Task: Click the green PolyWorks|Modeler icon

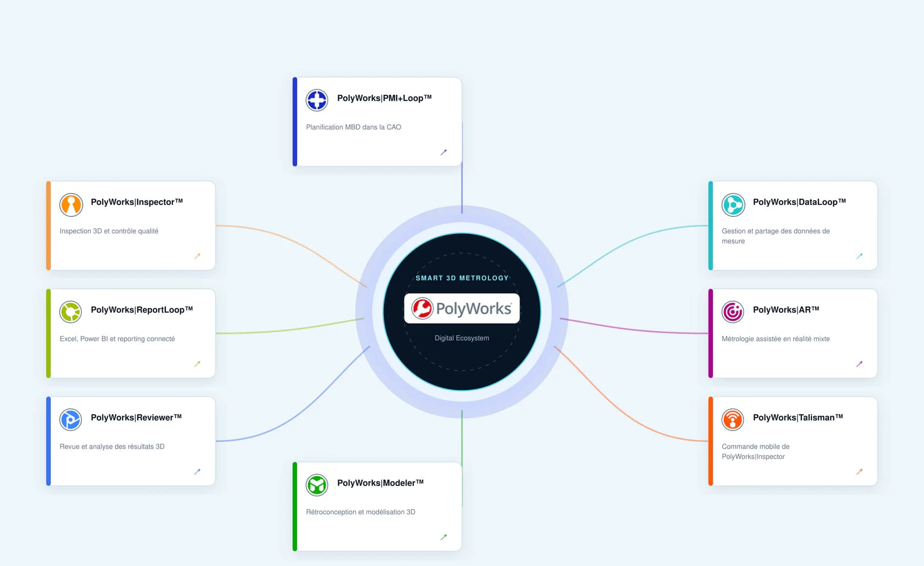Action: click(317, 485)
